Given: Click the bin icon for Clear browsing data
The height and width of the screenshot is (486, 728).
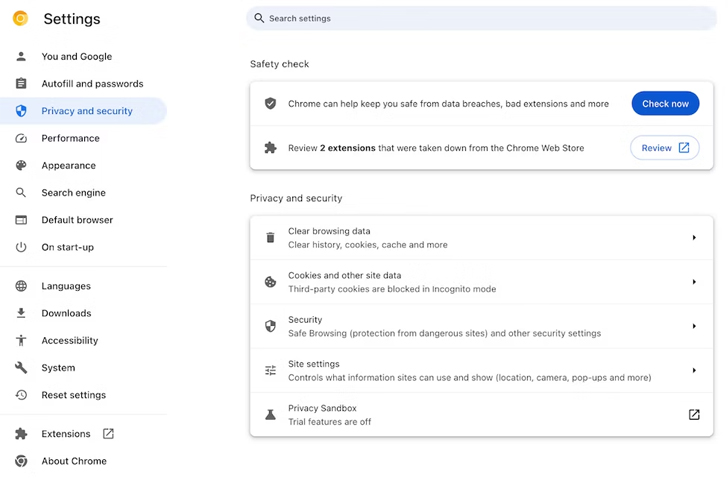Looking at the screenshot, I should point(270,238).
